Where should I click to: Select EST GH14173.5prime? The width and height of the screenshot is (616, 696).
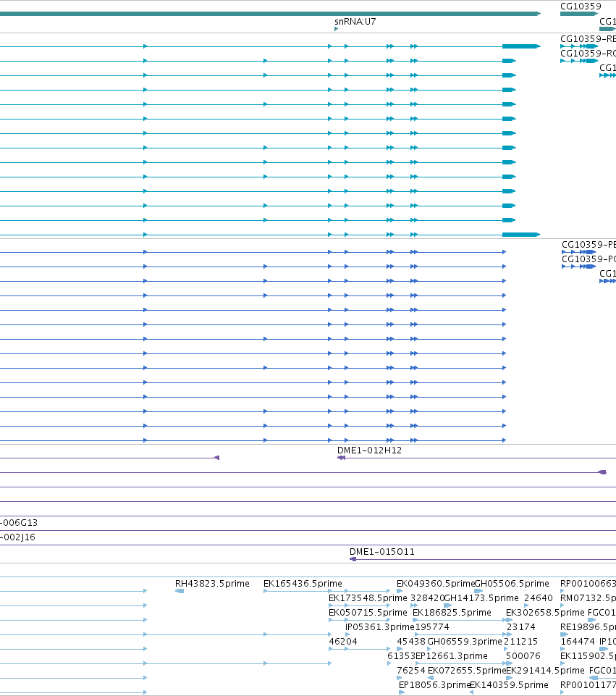[481, 598]
